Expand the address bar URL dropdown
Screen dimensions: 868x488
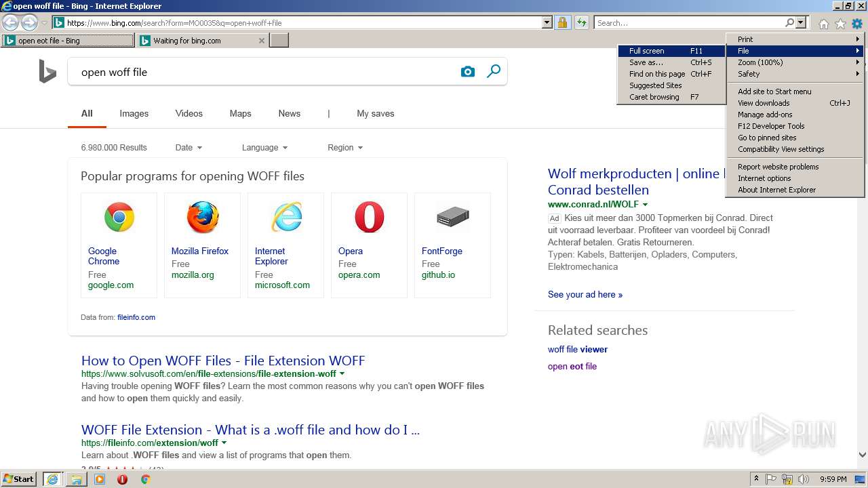click(547, 23)
